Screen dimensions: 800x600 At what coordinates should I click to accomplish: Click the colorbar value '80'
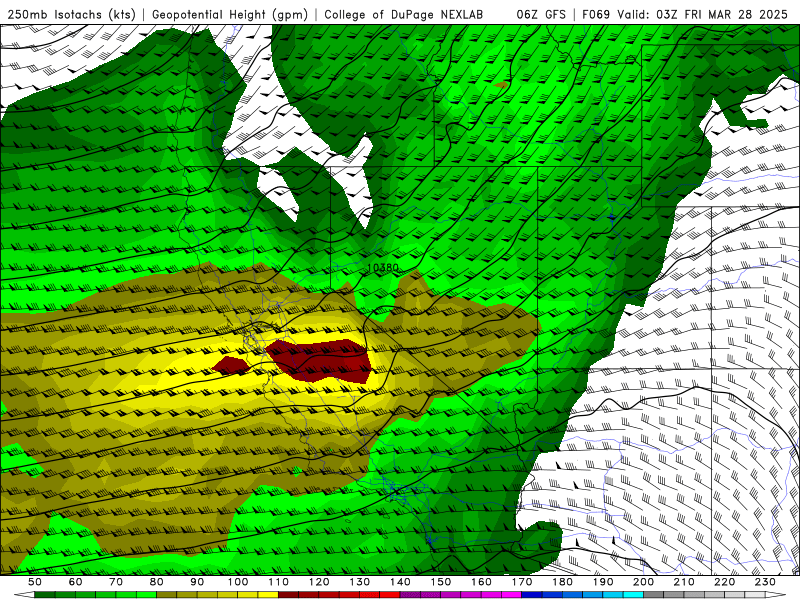point(156,582)
